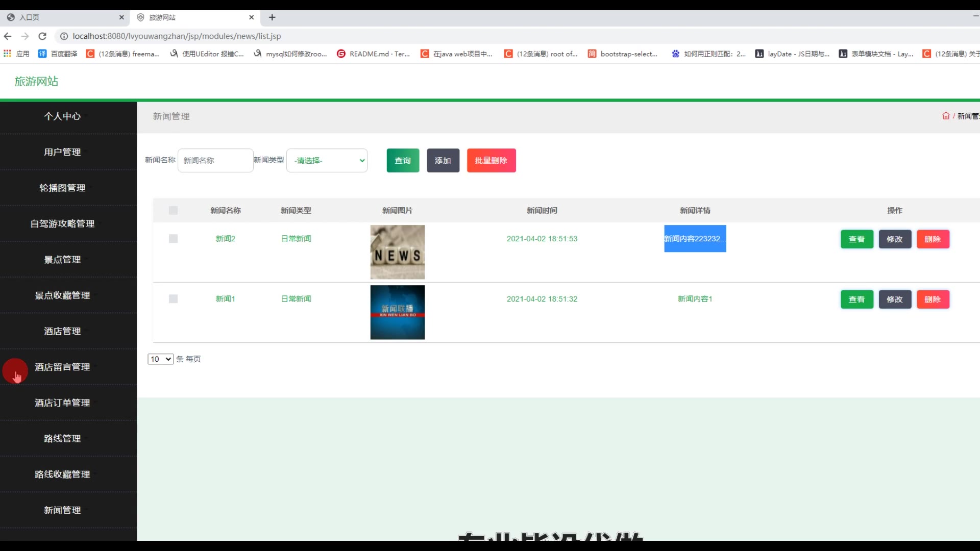The width and height of the screenshot is (980, 551).
Task: Open new browser tab with plus icon
Action: pyautogui.click(x=272, y=17)
